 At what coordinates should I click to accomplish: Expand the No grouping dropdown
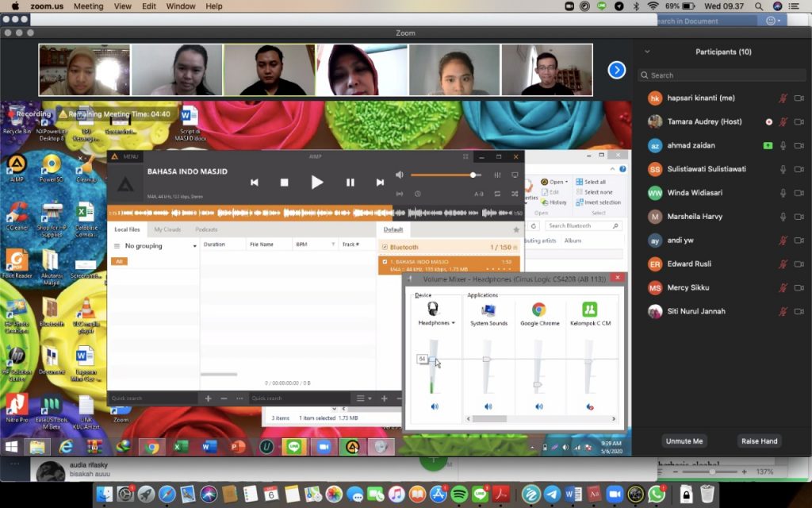[155, 246]
